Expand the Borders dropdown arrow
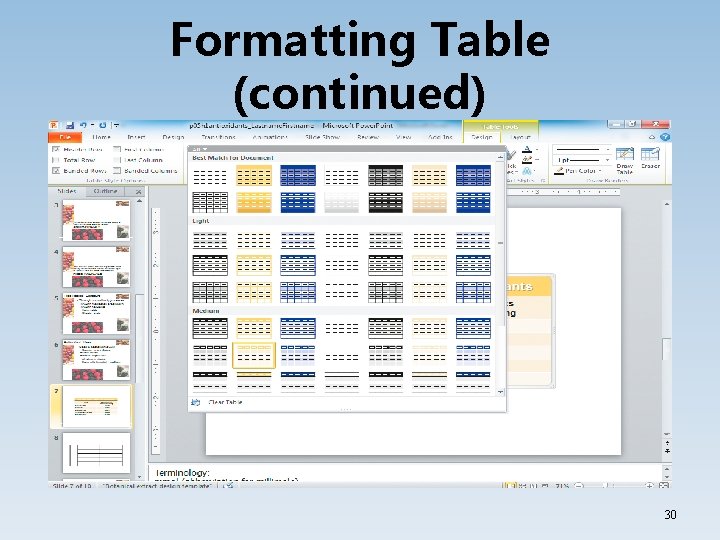Viewport: 720px width, 540px height. 537,161
